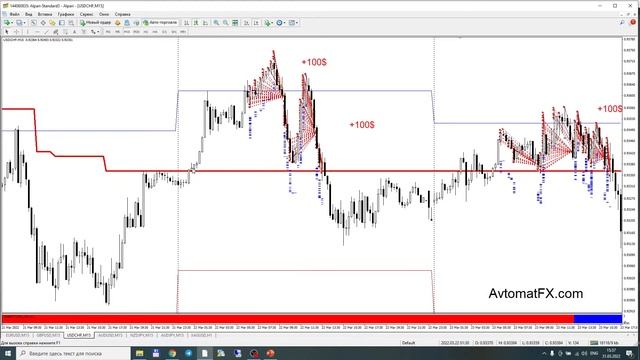Toggle the Terminal panel
640x360 pixels.
click(x=62, y=23)
